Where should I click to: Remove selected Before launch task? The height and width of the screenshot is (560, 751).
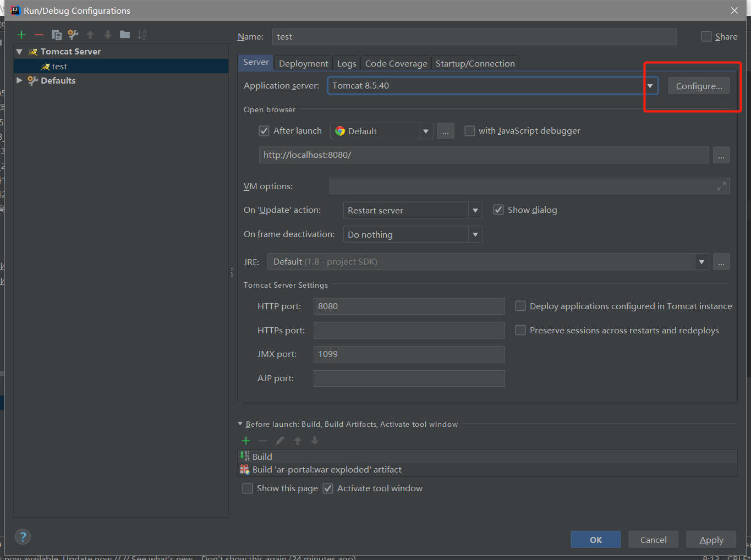[x=263, y=441]
